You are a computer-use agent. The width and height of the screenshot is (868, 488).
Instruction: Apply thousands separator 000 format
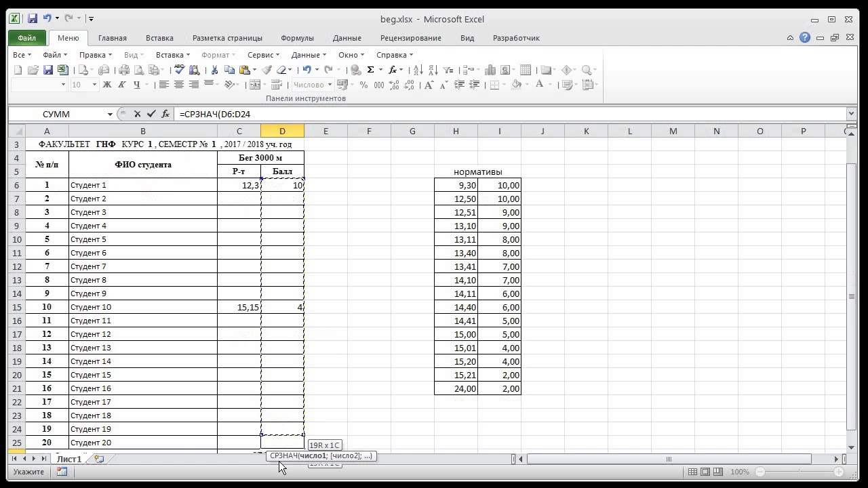click(x=378, y=85)
